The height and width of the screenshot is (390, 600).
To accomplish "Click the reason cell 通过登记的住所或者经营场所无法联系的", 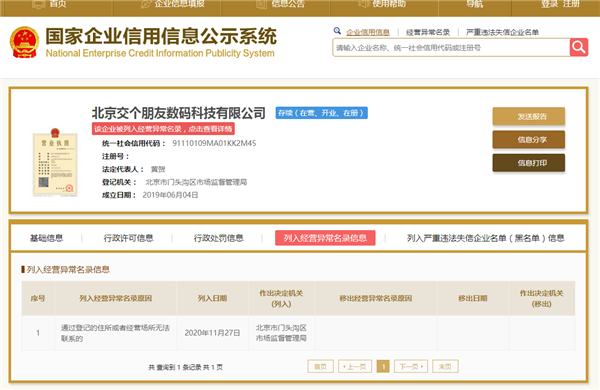I will 115,333.
